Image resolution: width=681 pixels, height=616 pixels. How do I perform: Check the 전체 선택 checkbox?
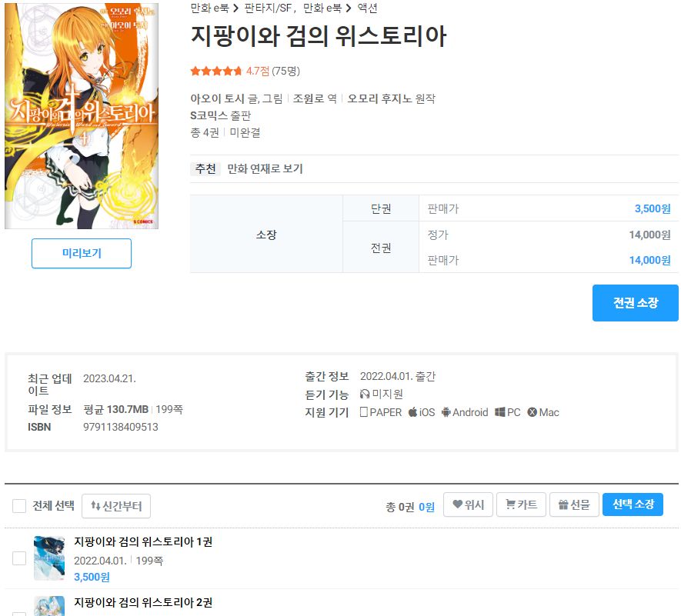tap(19, 506)
